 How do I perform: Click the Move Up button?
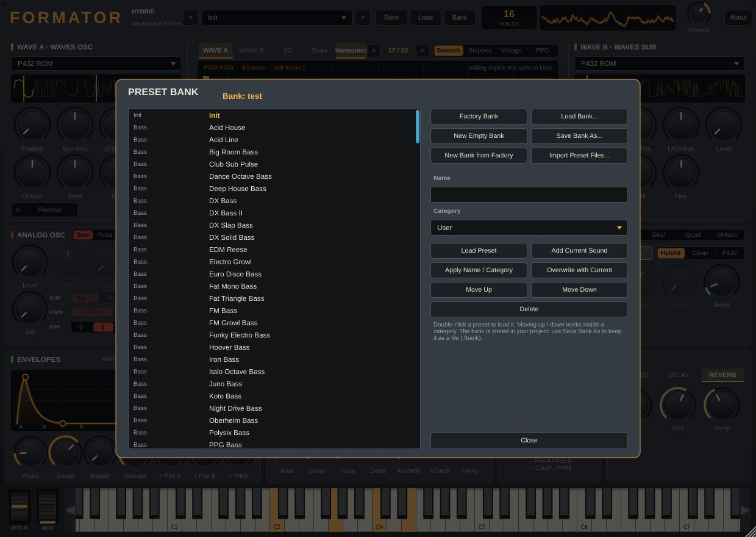point(479,290)
